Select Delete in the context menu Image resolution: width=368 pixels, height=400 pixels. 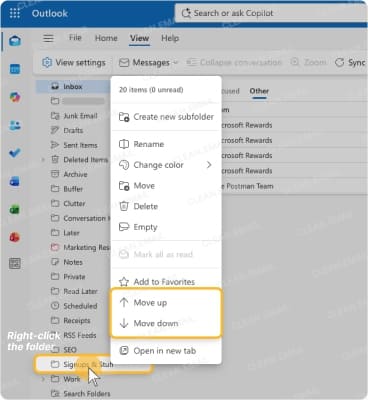click(166, 206)
